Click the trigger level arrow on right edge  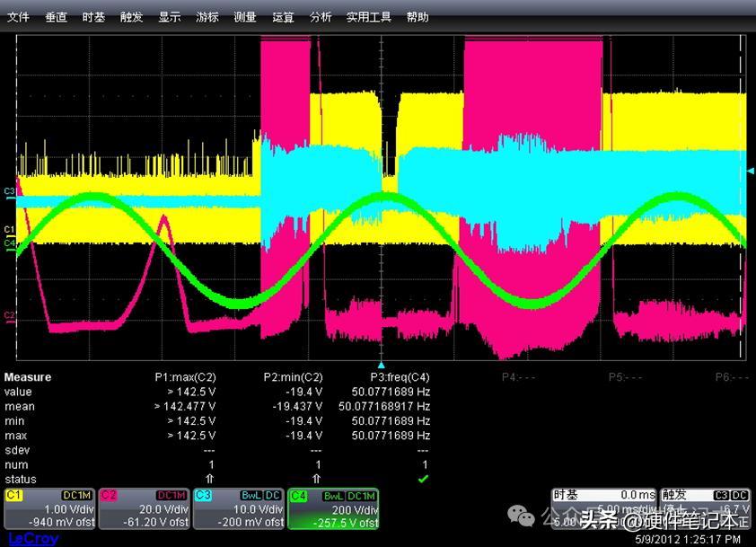click(x=751, y=171)
